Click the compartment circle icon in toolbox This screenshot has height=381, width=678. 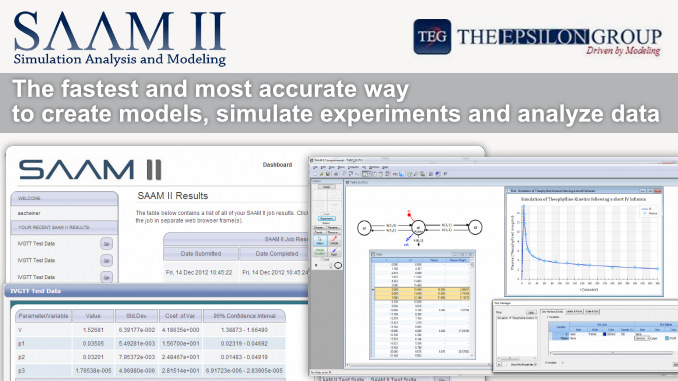tap(338, 265)
